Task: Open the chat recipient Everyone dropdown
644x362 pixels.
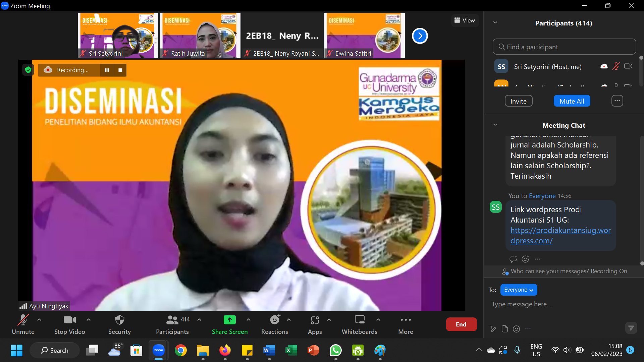Action: click(x=519, y=290)
